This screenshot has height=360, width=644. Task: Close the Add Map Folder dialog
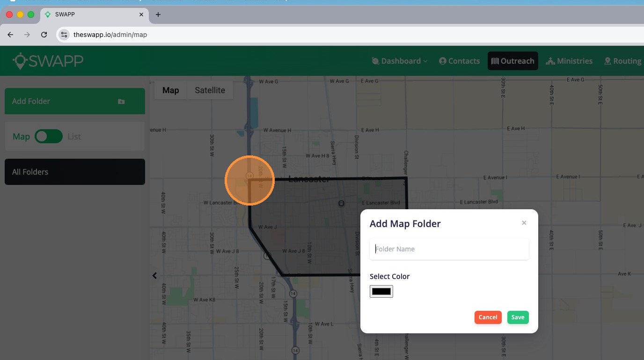point(524,223)
